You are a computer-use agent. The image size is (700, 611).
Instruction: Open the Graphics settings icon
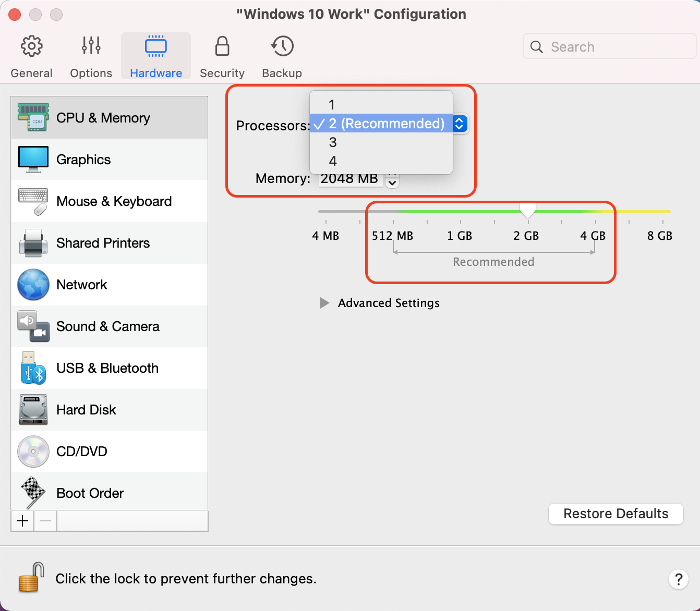[x=33, y=160]
